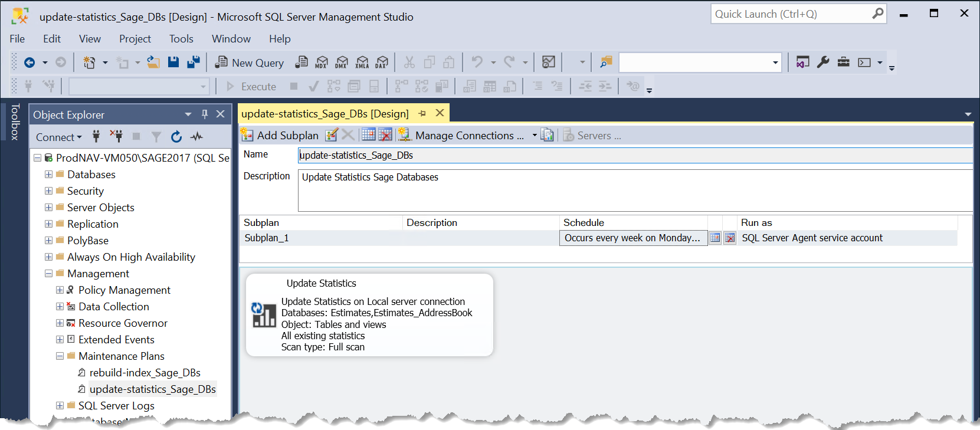Expand the Server Objects node
980x430 pixels.
pos(49,208)
